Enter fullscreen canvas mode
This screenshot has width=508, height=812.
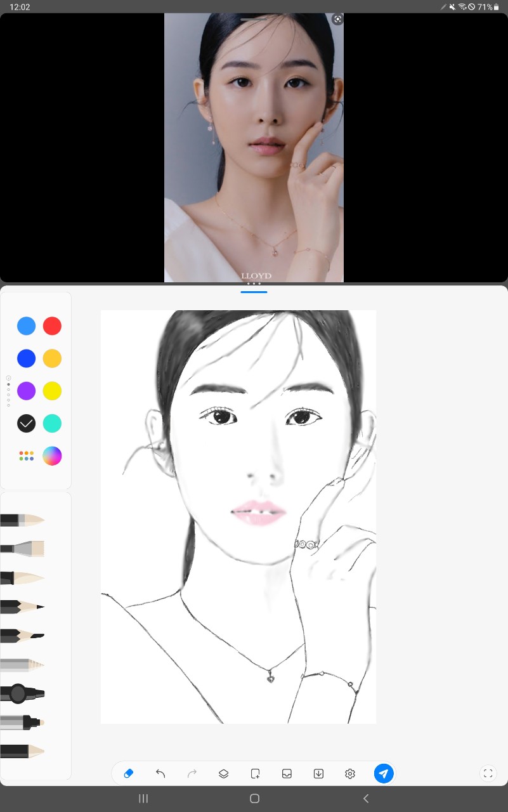point(488,773)
